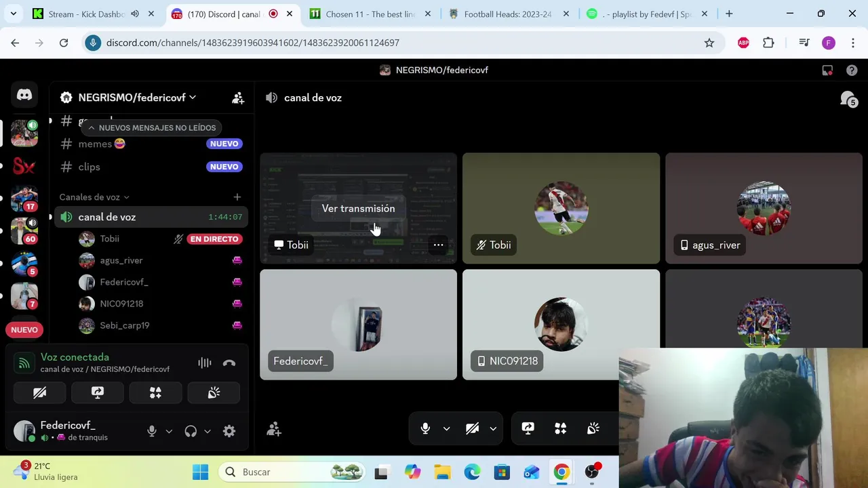This screenshot has height=488, width=868.
Task: Click Ver transmisión on Tobii's stream
Action: click(358, 209)
